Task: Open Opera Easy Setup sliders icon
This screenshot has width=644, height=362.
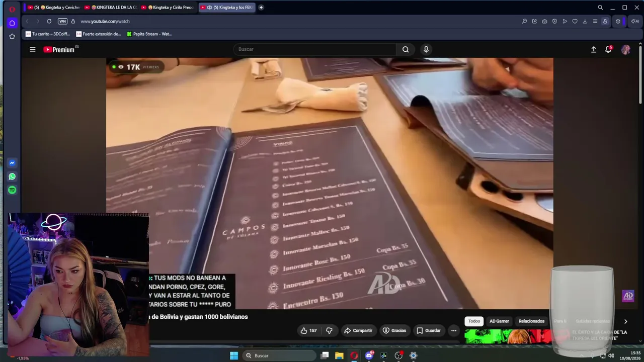Action: tap(595, 21)
